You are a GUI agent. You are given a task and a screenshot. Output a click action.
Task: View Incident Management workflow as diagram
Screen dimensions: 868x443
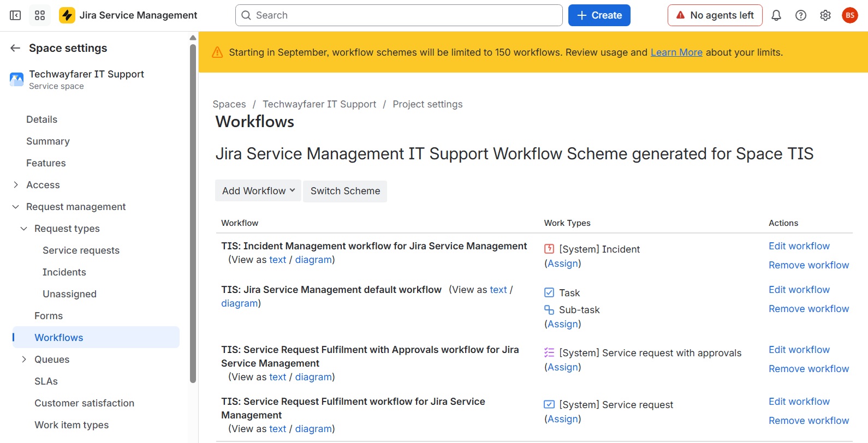[313, 260]
